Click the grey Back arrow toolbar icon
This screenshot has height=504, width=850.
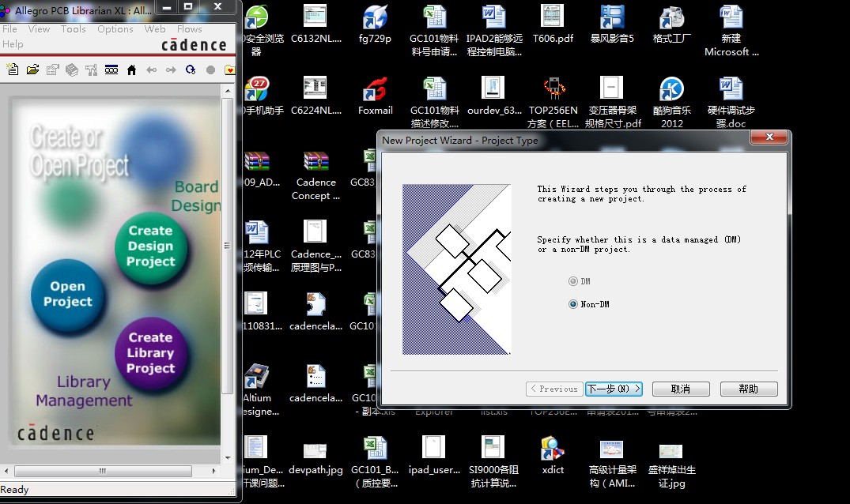tap(151, 70)
